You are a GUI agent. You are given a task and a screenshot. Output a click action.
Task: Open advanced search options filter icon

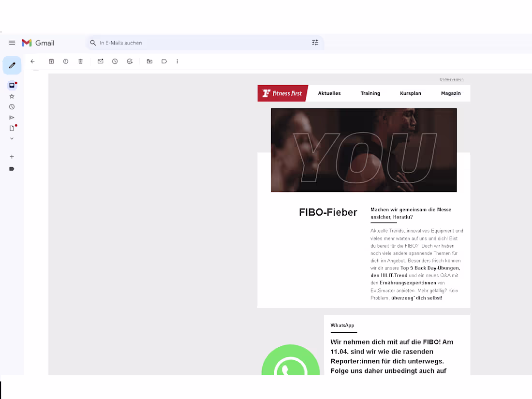coord(315,43)
